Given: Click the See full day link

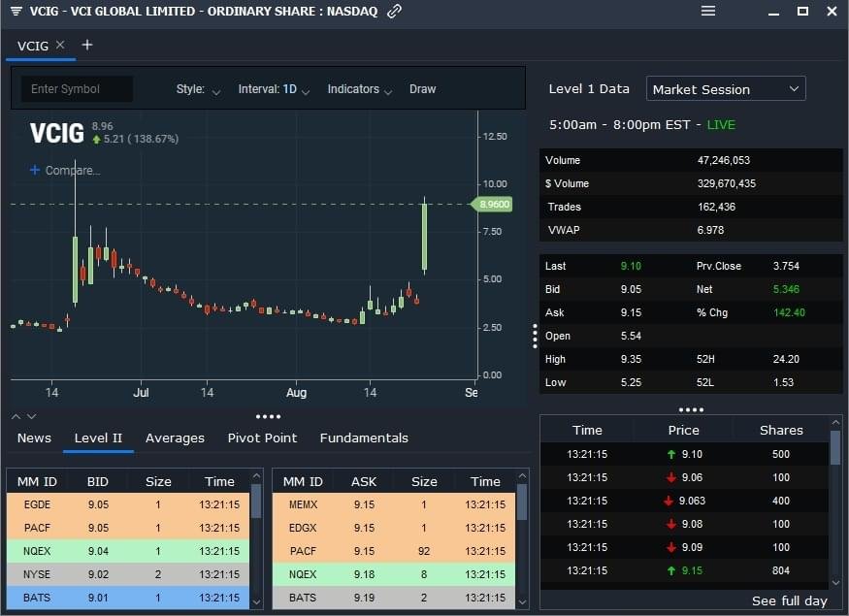Looking at the screenshot, I should point(790,600).
